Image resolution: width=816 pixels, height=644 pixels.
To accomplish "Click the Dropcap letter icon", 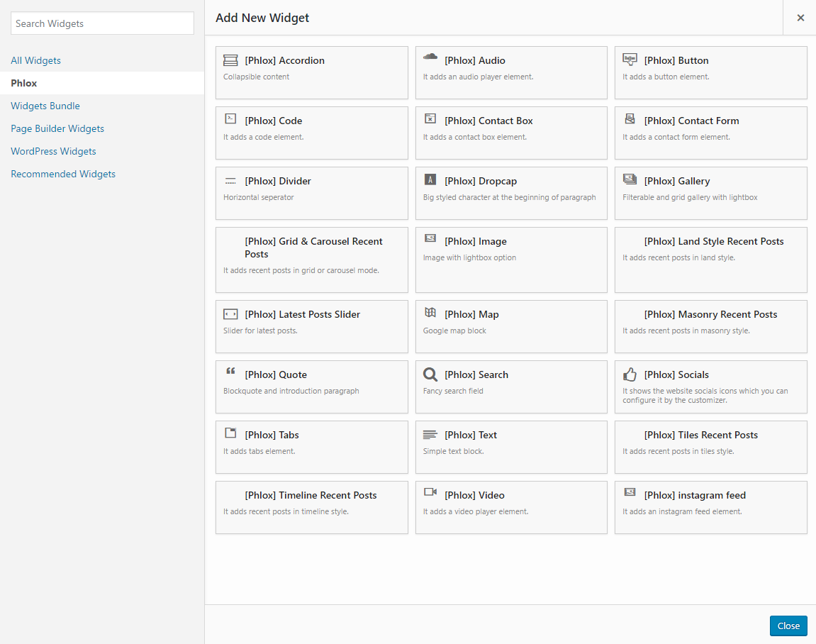I will (x=430, y=179).
